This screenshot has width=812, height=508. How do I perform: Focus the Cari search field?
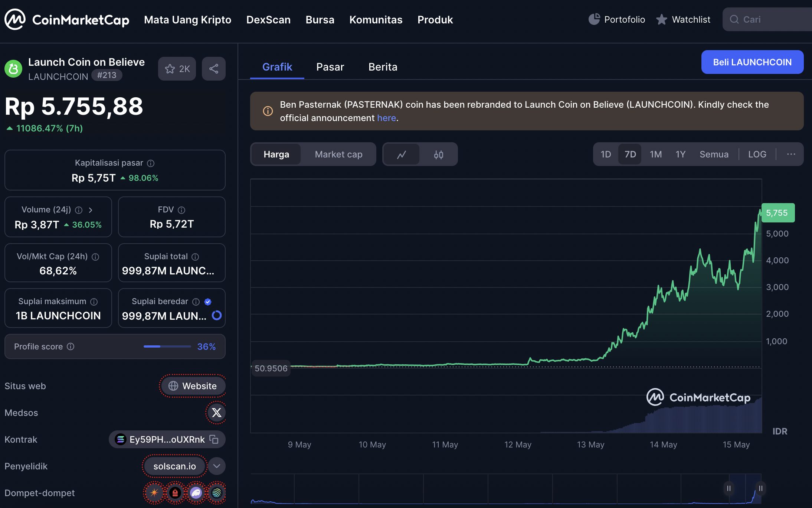[x=767, y=19]
